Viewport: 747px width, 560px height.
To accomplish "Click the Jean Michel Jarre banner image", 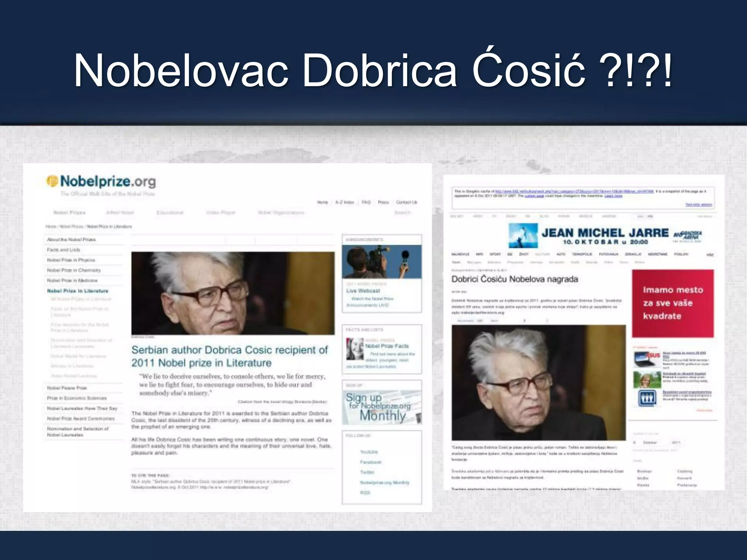I will pyautogui.click(x=523, y=236).
